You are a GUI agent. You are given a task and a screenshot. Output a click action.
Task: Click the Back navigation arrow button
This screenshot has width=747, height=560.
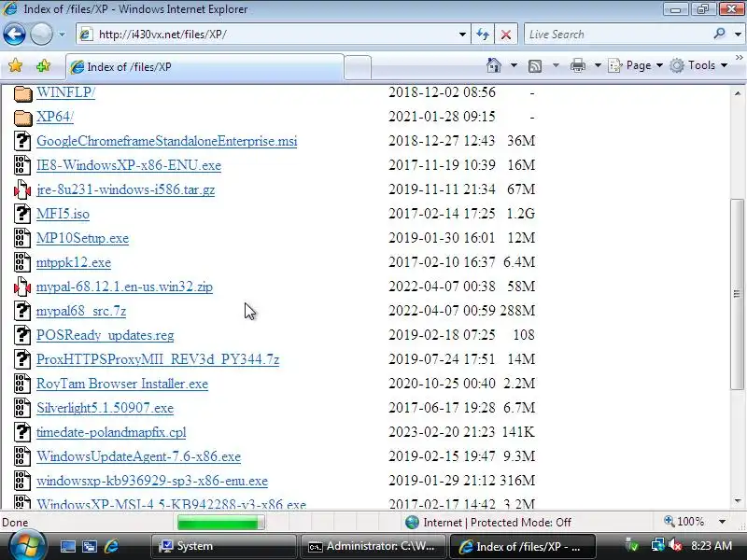pos(14,35)
